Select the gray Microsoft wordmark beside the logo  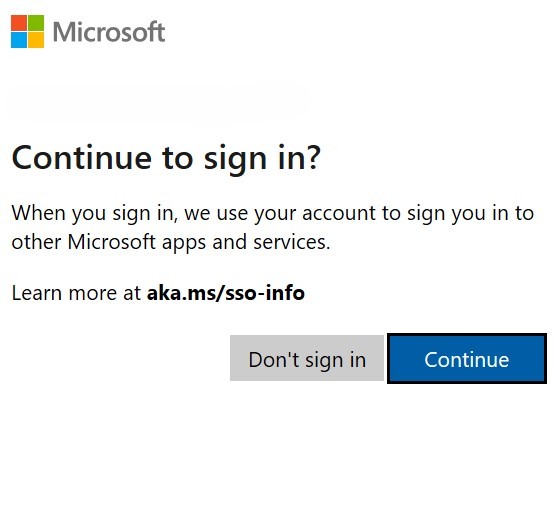click(x=109, y=32)
